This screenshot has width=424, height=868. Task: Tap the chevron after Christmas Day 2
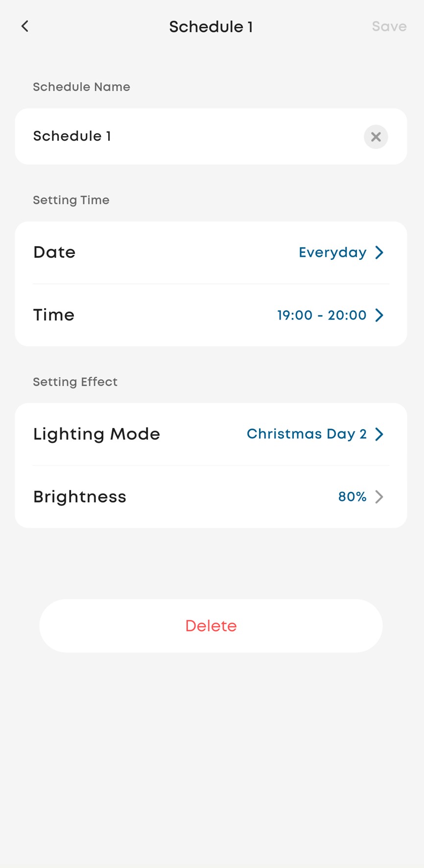[x=379, y=434]
